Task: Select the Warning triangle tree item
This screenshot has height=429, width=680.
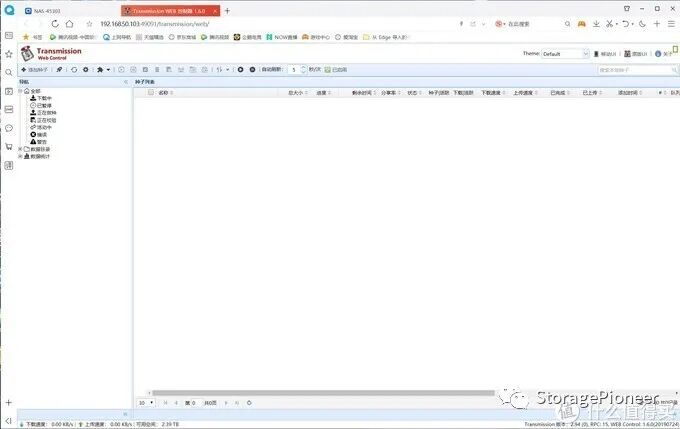Action: point(38,141)
